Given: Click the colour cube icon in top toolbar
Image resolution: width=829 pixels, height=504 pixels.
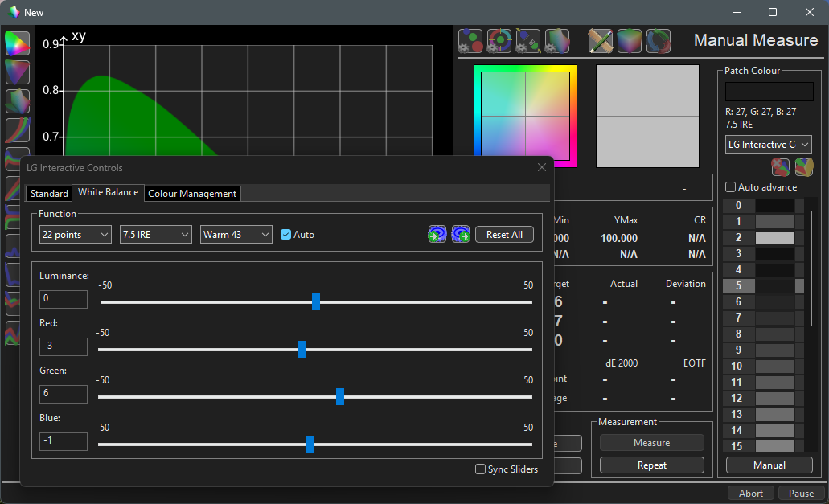Looking at the screenshot, I should 630,40.
